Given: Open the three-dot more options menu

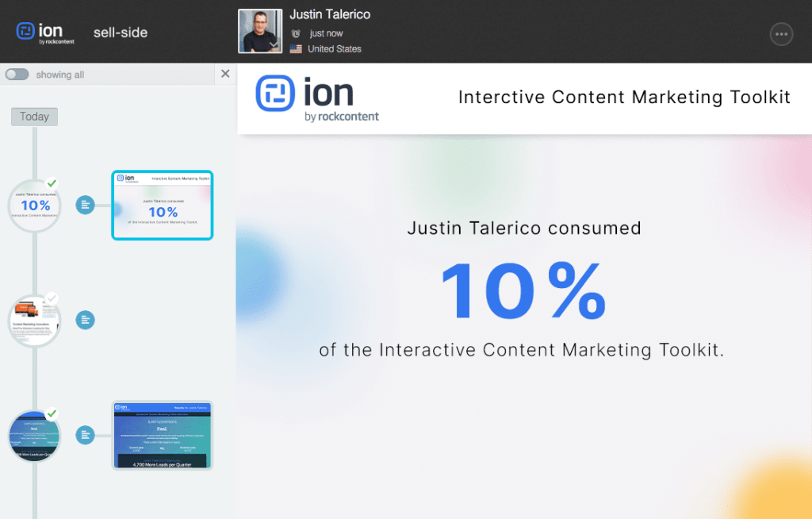Looking at the screenshot, I should 781,33.
